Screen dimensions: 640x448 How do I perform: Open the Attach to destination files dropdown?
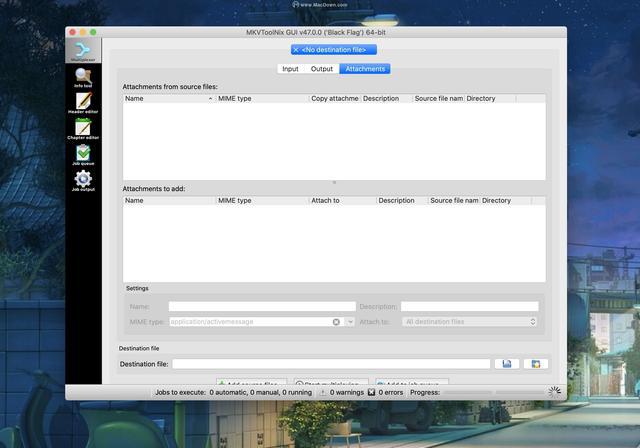(x=469, y=322)
